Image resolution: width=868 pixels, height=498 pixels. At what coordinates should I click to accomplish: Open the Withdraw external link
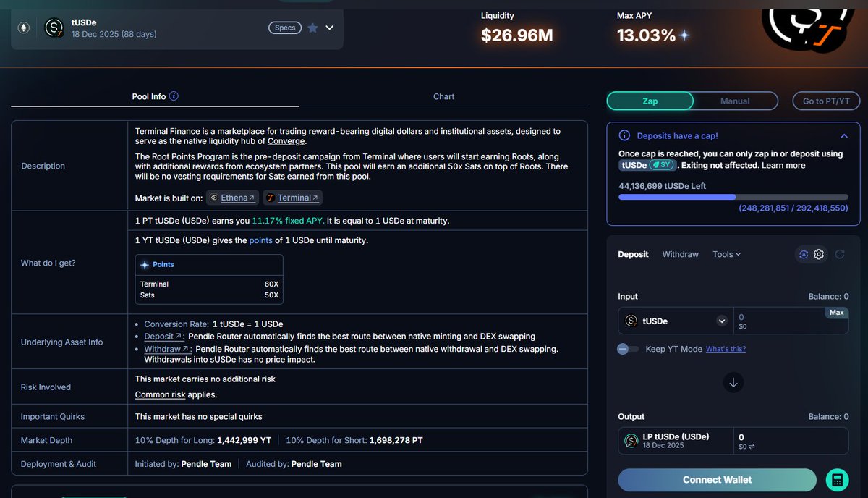click(167, 349)
